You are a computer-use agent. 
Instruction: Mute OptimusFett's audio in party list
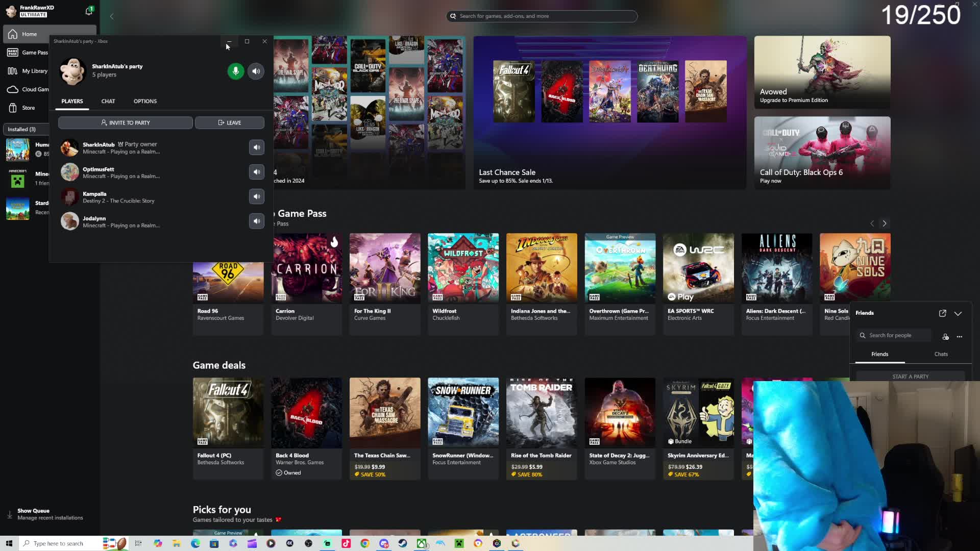[256, 172]
